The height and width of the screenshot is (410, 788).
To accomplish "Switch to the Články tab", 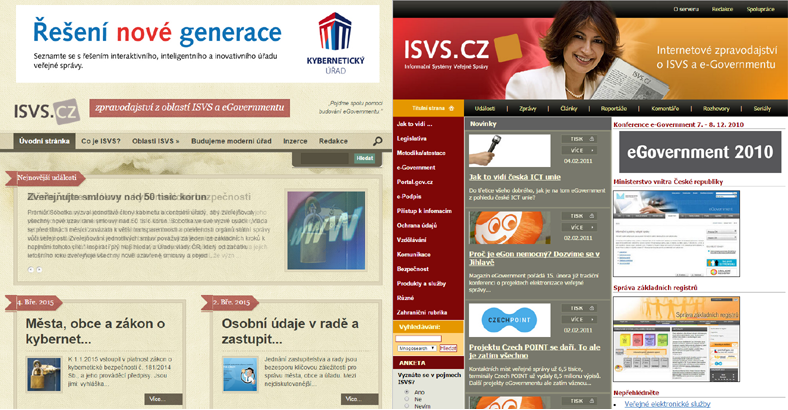I will tap(568, 109).
